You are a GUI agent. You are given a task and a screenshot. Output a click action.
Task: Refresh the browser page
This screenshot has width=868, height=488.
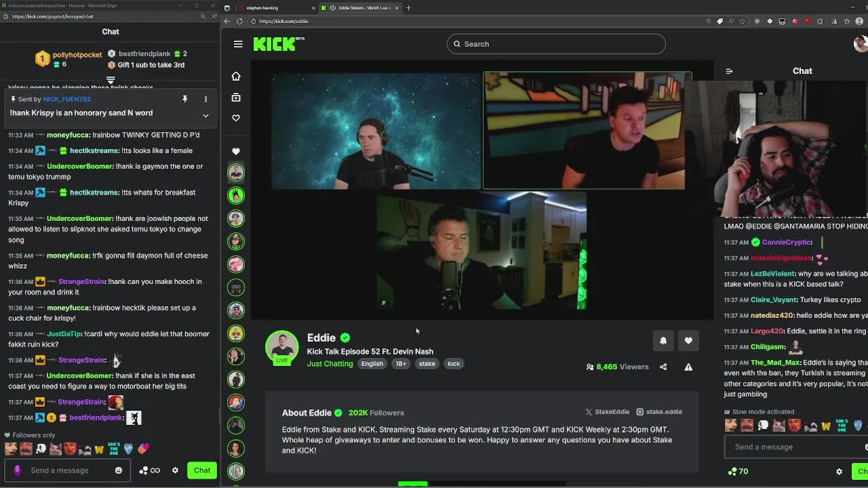[239, 21]
